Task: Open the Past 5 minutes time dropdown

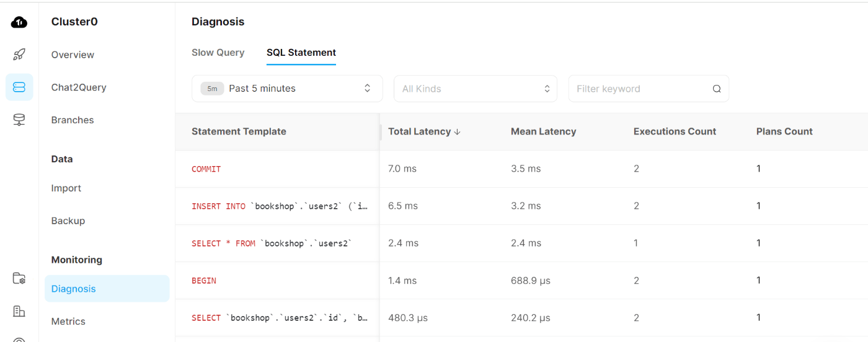Action: tap(287, 89)
